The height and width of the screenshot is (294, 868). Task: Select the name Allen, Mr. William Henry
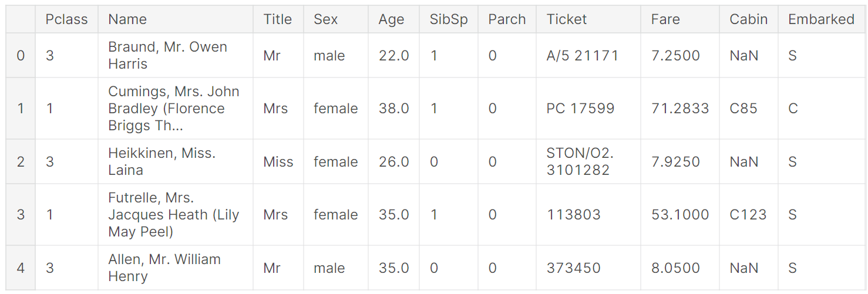pos(164,268)
